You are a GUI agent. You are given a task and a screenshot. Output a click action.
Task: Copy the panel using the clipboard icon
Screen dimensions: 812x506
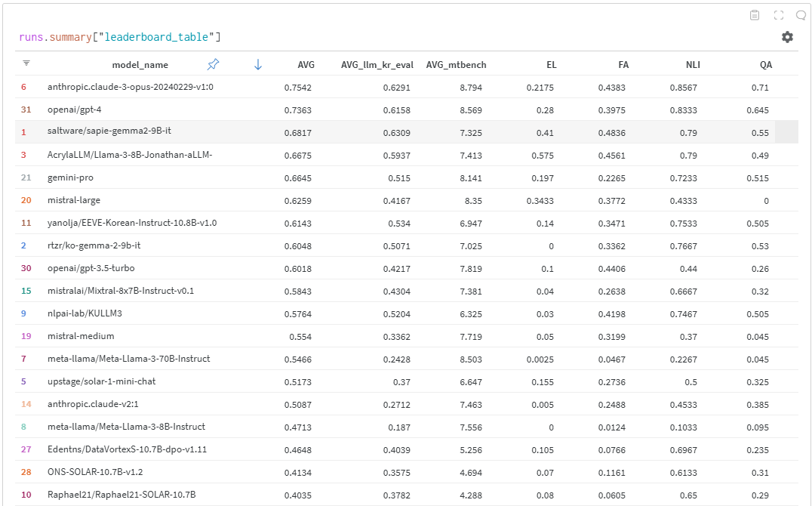click(x=754, y=14)
